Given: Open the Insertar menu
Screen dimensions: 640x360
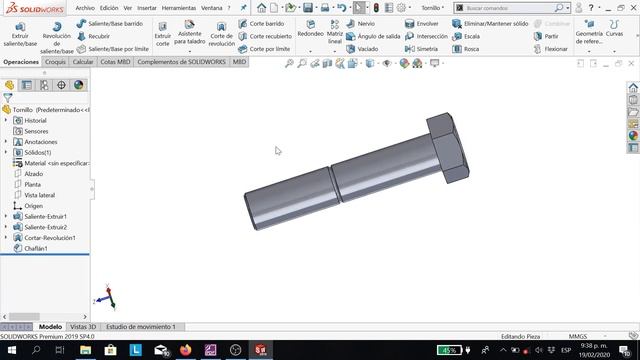Looking at the screenshot, I should pos(147,8).
